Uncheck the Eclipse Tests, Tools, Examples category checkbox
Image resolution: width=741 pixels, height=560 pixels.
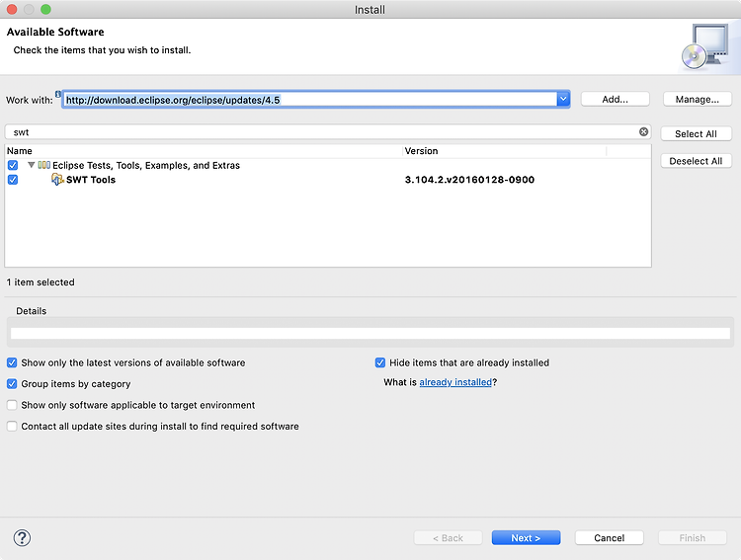pyautogui.click(x=13, y=165)
